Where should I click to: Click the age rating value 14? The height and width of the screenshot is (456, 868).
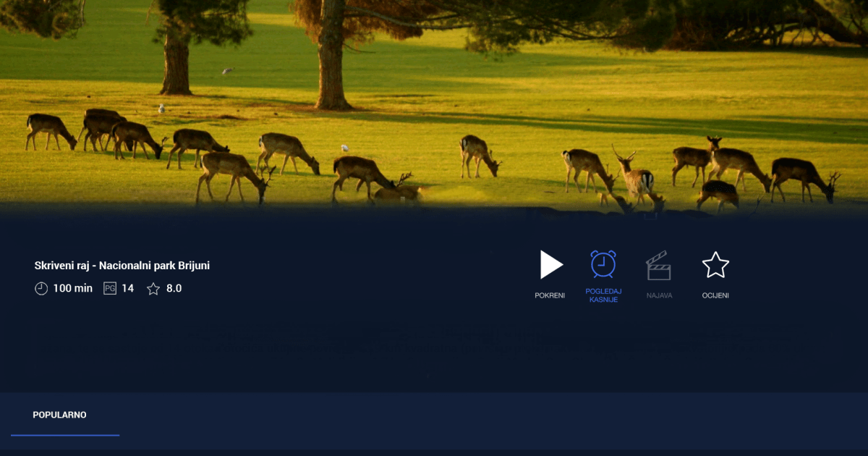[x=127, y=288]
